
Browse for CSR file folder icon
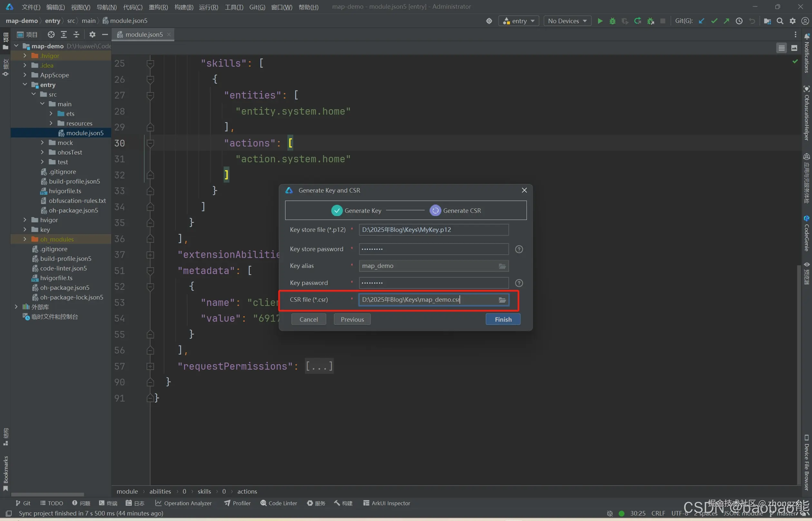502,300
